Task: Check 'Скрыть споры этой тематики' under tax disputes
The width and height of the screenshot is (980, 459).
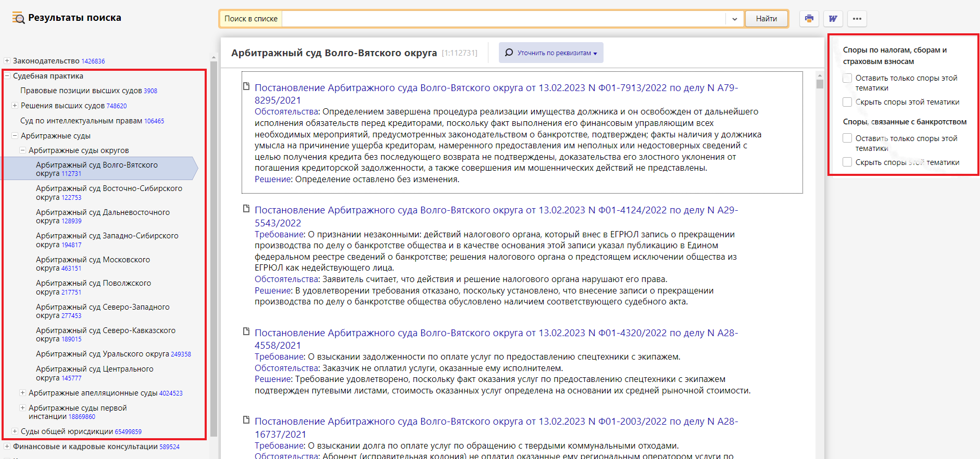Action: (847, 102)
